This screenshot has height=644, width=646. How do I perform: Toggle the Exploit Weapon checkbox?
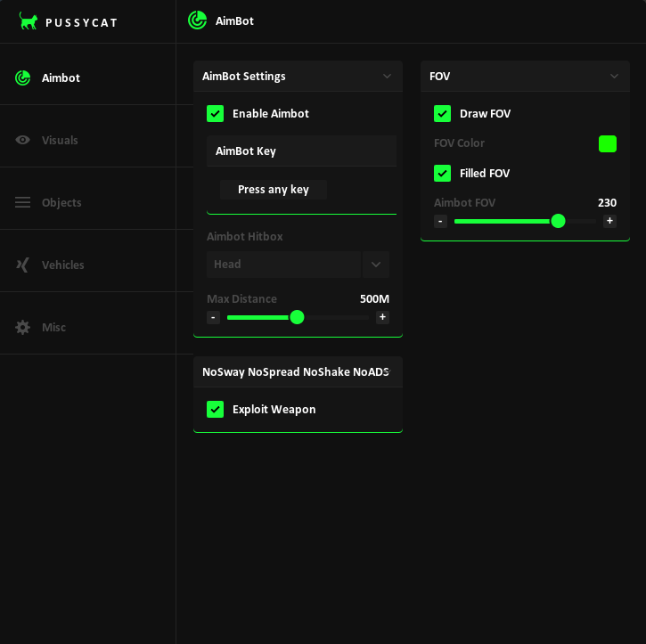point(216,409)
